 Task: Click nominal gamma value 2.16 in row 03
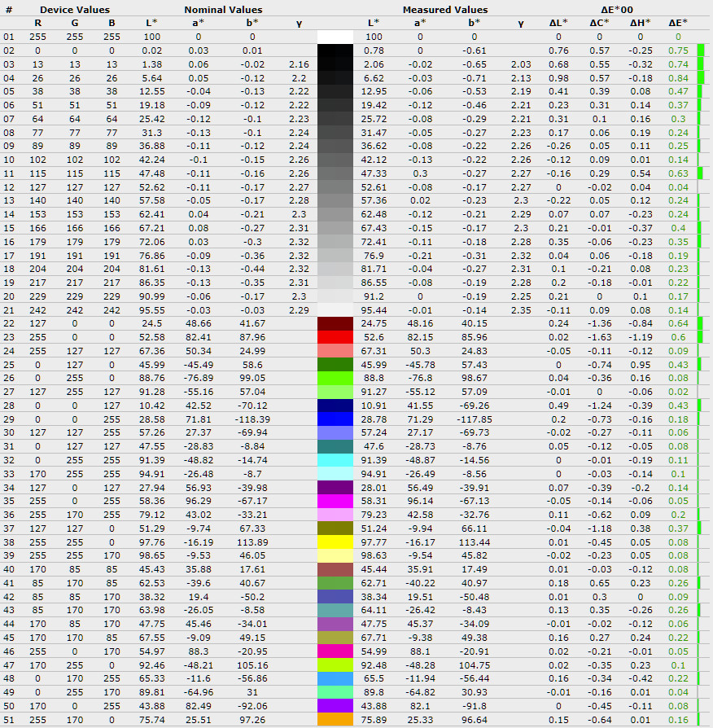[299, 64]
